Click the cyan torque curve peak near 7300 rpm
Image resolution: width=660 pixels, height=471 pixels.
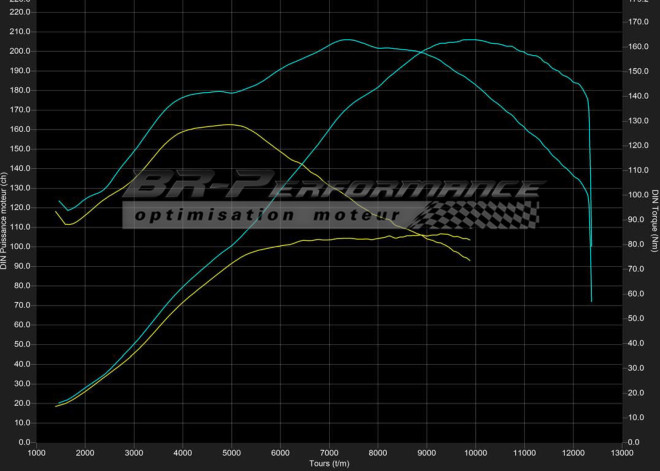(x=346, y=40)
